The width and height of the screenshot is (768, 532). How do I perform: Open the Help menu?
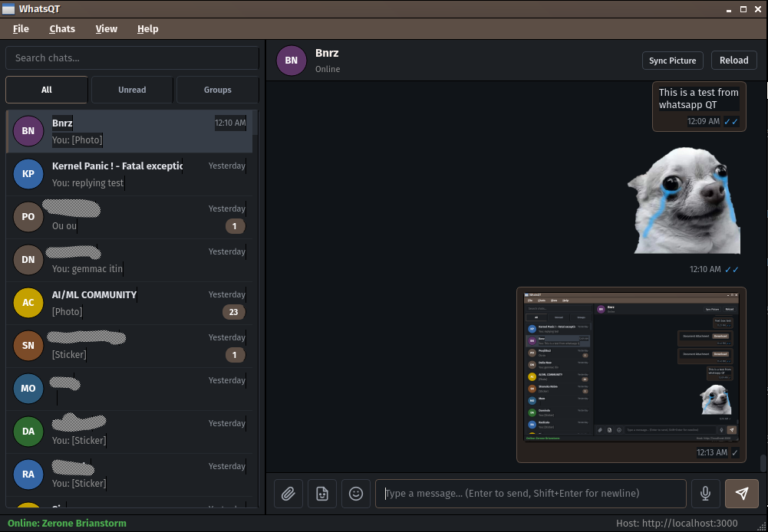tap(147, 29)
